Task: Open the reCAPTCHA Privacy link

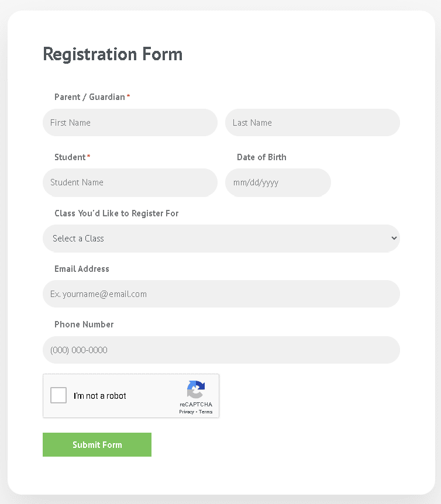Action: pyautogui.click(x=187, y=412)
